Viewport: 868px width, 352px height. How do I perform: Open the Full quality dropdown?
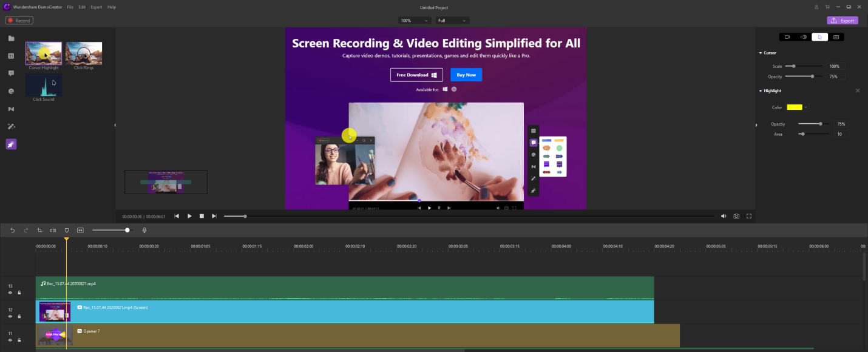pyautogui.click(x=453, y=20)
